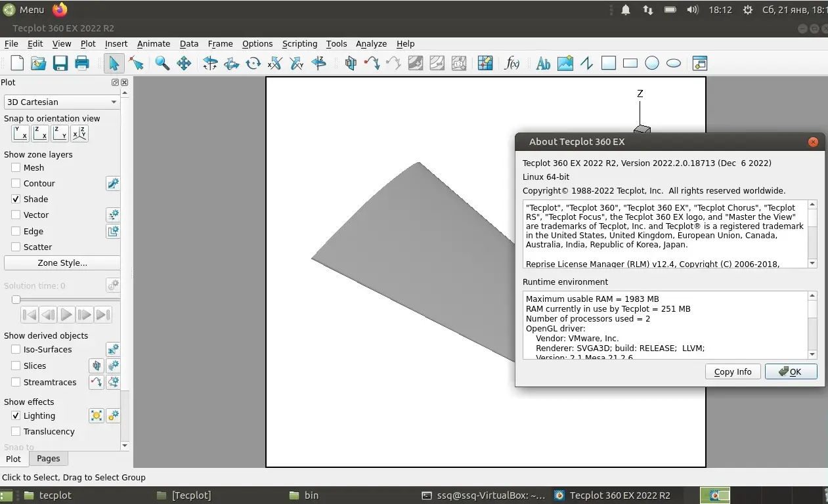The height and width of the screenshot is (504, 828).
Task: Enable the Mesh zone layer
Action: pyautogui.click(x=16, y=167)
